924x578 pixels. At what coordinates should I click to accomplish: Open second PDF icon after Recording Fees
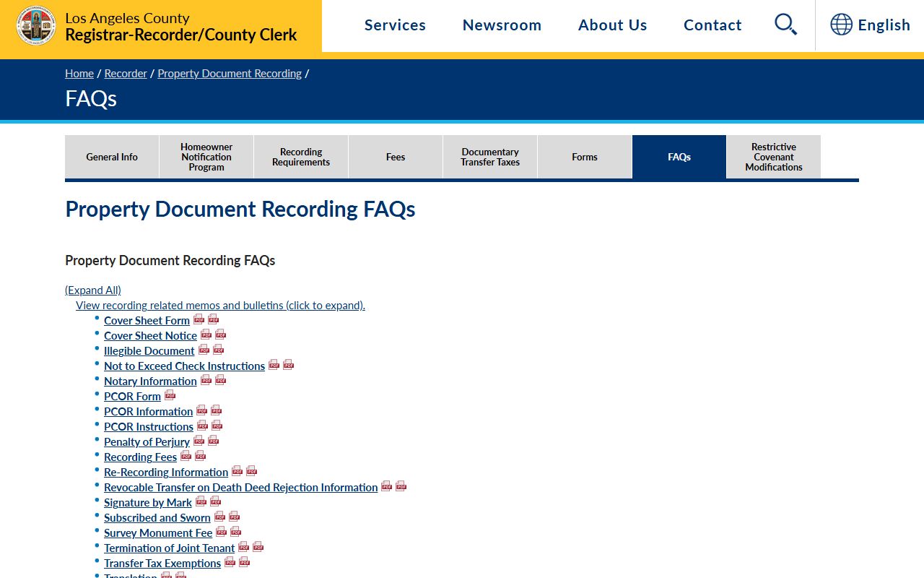200,456
